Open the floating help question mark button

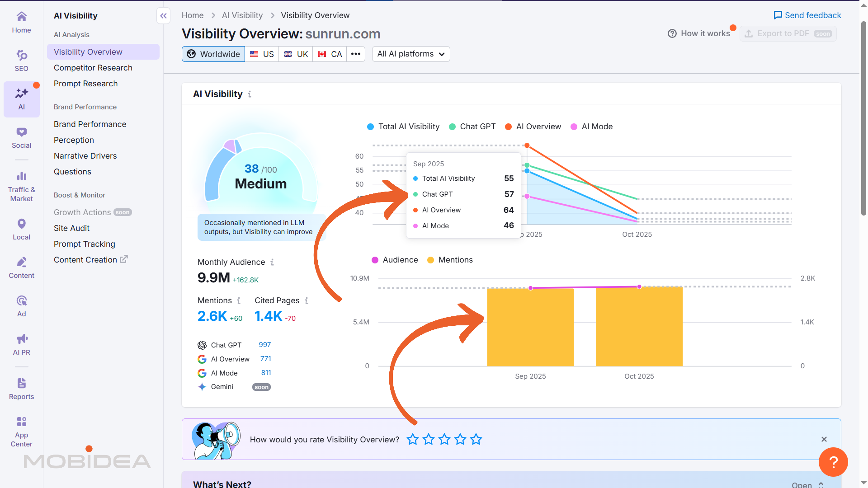(x=834, y=462)
